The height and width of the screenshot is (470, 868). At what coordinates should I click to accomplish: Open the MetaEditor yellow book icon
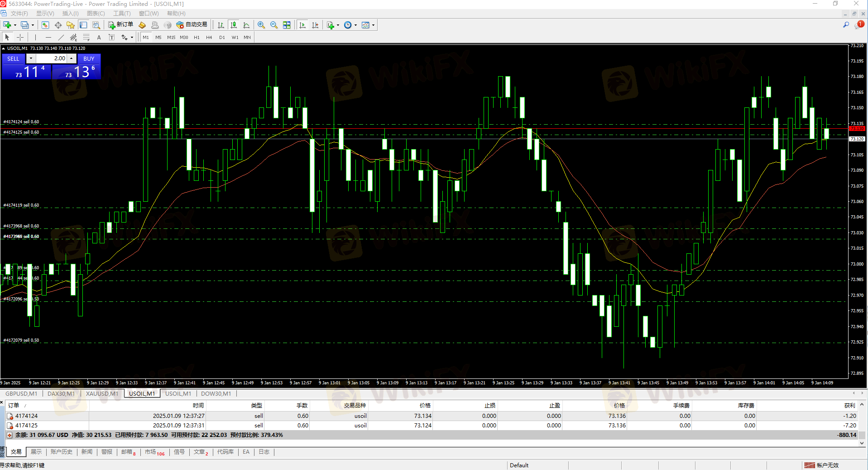142,25
